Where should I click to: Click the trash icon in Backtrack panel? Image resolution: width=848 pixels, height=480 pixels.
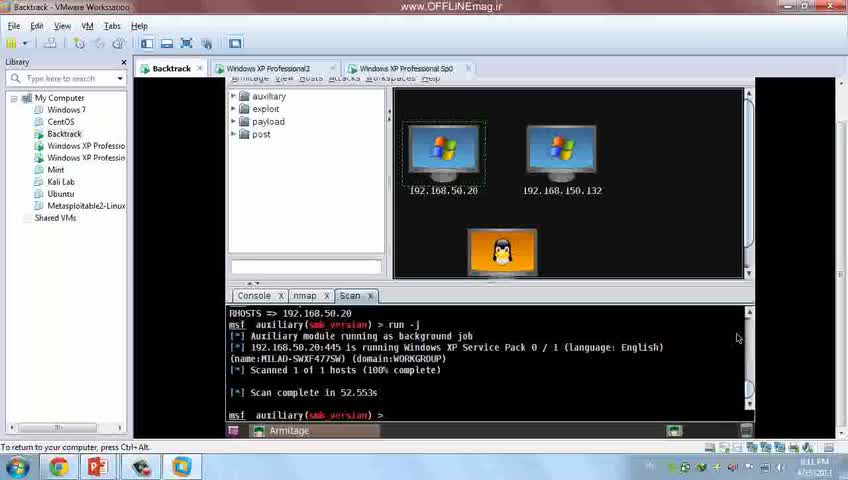[746, 431]
